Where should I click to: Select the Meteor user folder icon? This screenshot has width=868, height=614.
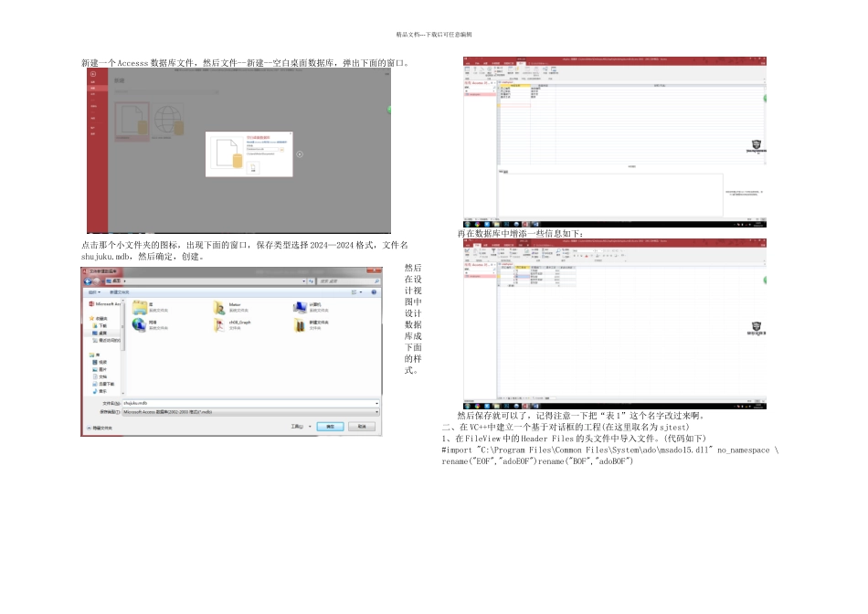tap(219, 308)
